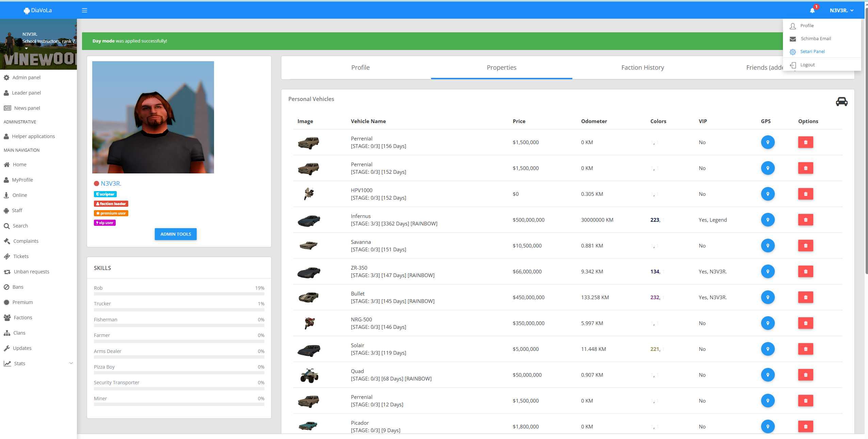Delete the Bullet vehicle
The height and width of the screenshot is (439, 868).
tap(805, 298)
